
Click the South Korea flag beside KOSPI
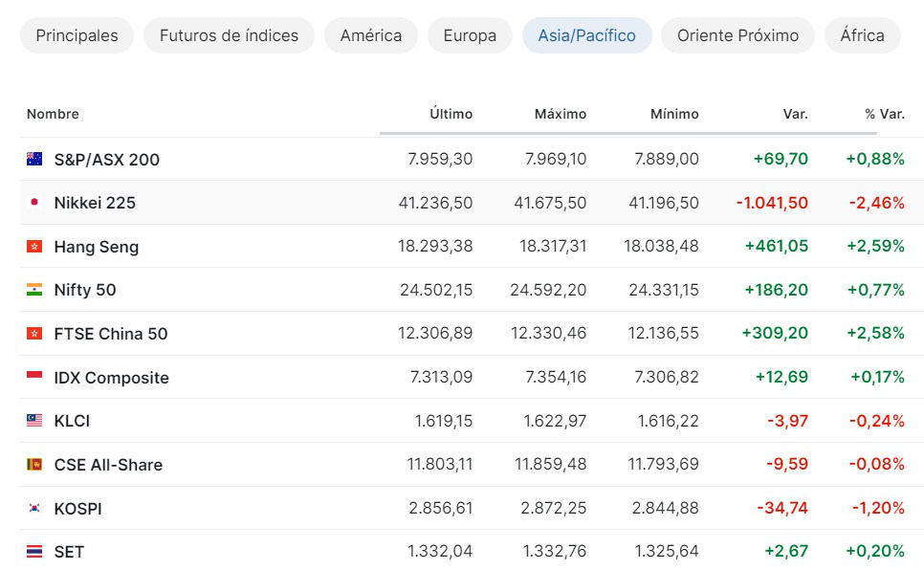(34, 508)
